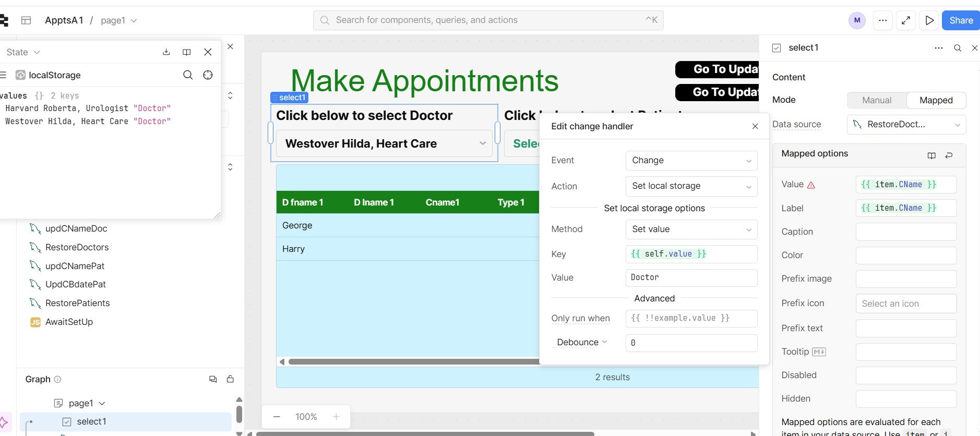Select the select1 item in Graph tree
The width and height of the screenshot is (980, 436).
[91, 421]
